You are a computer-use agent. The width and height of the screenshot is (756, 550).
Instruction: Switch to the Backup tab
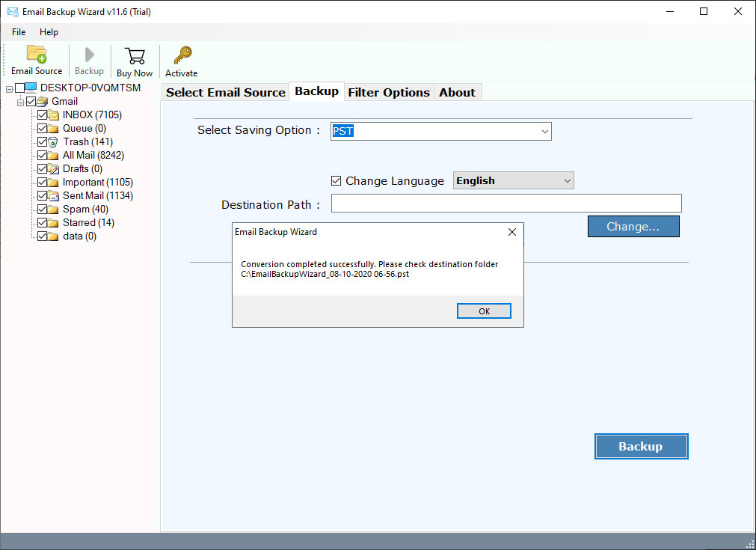[x=317, y=91]
